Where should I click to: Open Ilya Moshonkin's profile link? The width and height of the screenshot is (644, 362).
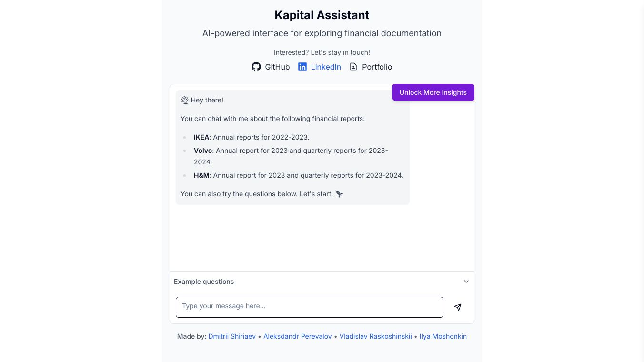click(443, 336)
